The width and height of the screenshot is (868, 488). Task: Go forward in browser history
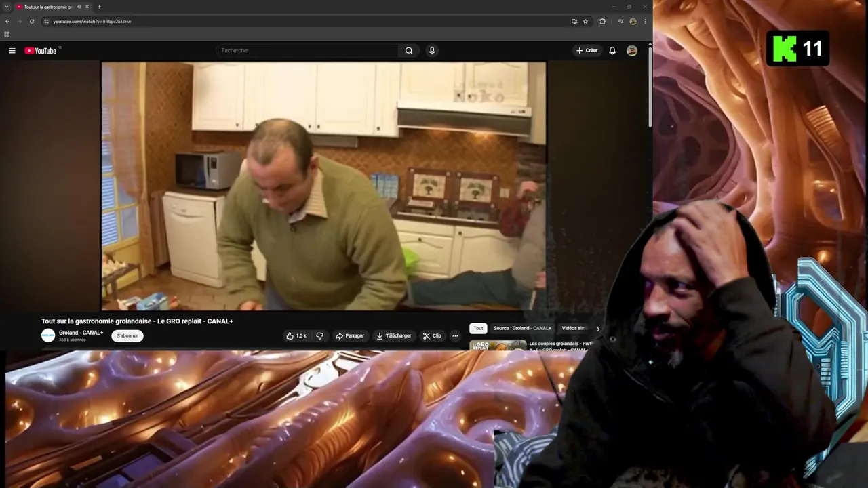(19, 21)
